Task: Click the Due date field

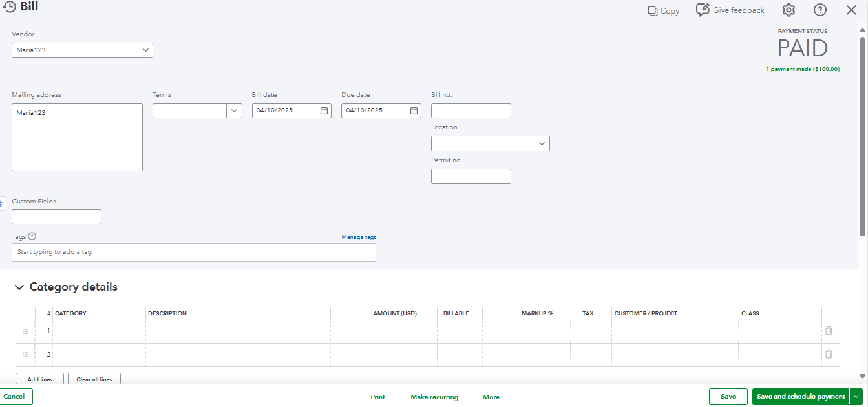Action: click(x=381, y=110)
